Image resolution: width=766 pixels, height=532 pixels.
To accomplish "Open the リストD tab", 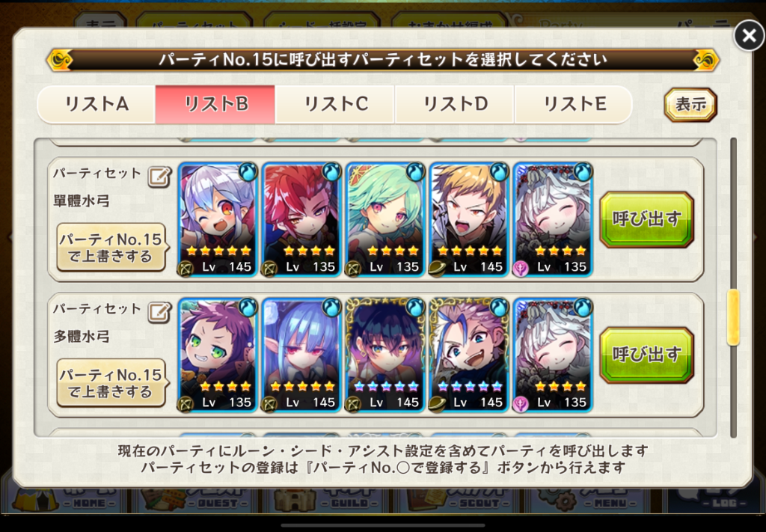I will click(x=454, y=104).
